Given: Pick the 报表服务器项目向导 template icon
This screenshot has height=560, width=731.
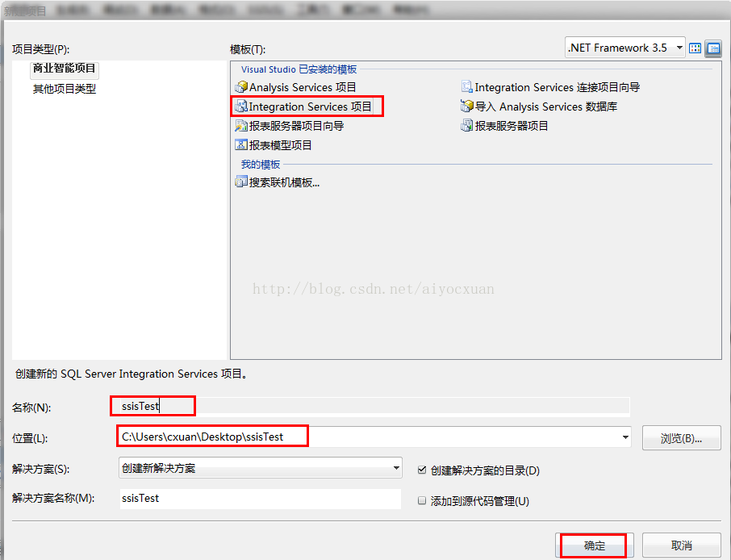Looking at the screenshot, I should (241, 125).
